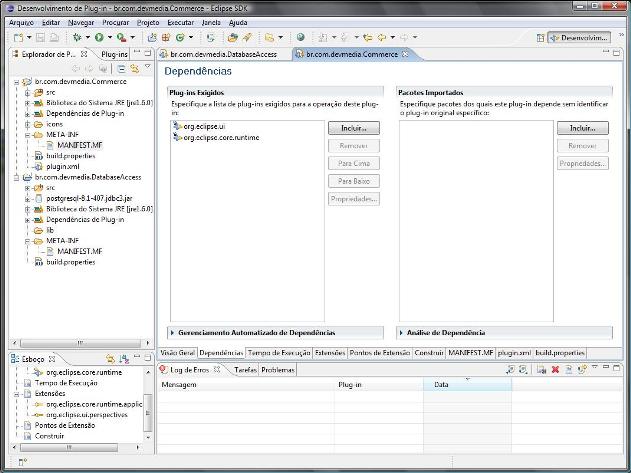Click the alphabetical sort icon in Esboço
631x473 pixels.
[124, 358]
